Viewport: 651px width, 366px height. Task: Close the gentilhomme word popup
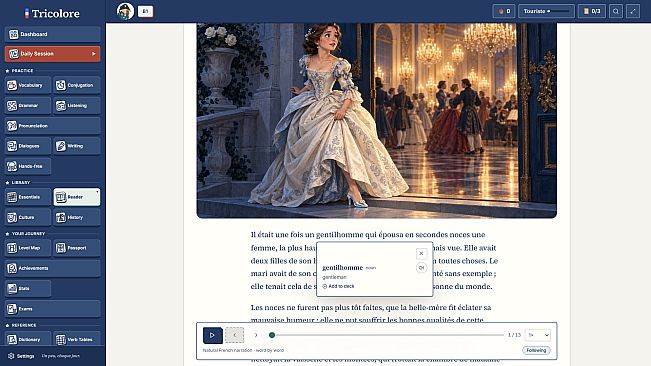click(x=421, y=254)
